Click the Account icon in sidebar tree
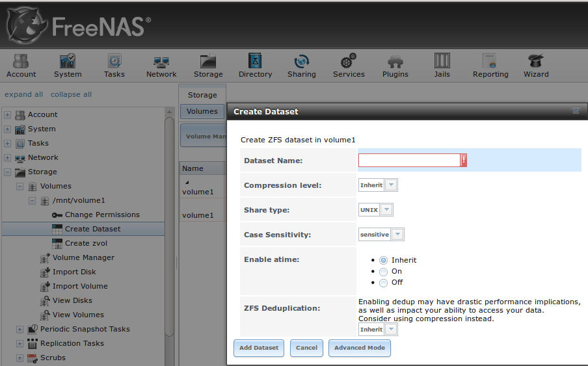Viewport: 588px width, 366px height. pyautogui.click(x=20, y=115)
